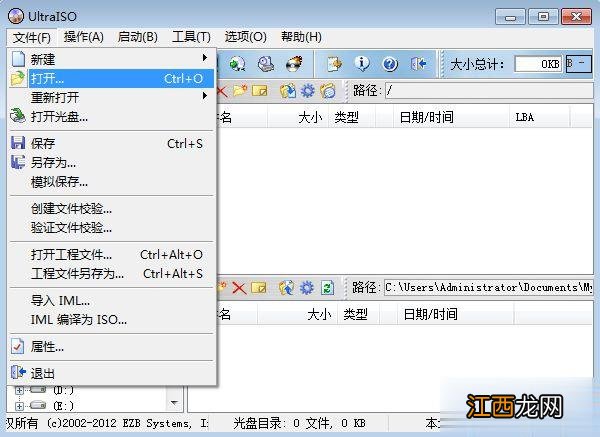Expand the D: drive tree node
Image resolution: width=600 pixels, height=437 pixels.
point(19,390)
